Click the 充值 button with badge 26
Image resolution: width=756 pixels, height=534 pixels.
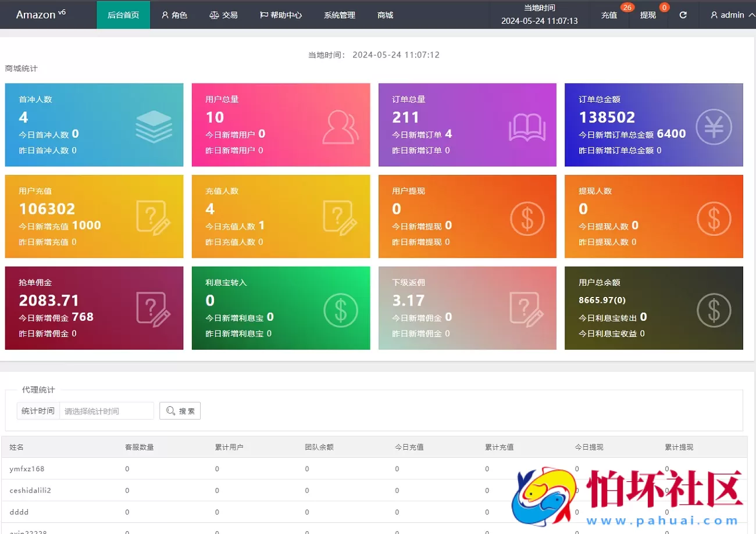pyautogui.click(x=608, y=15)
